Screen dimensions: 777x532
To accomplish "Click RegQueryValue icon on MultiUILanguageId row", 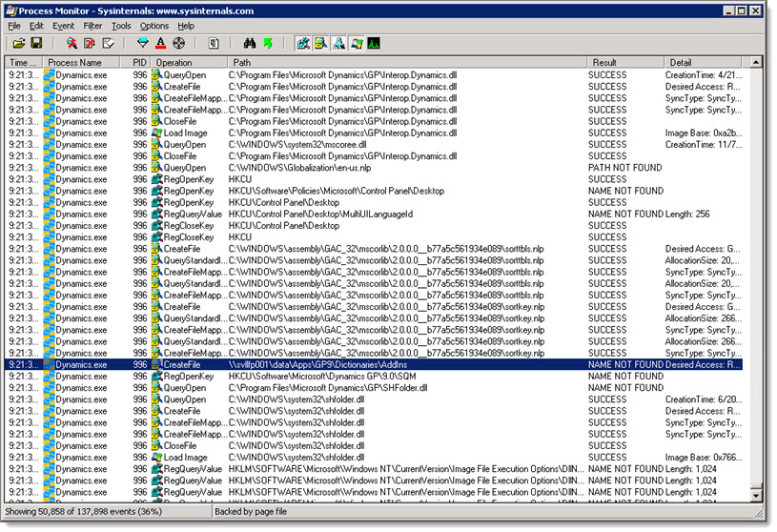I will click(156, 214).
